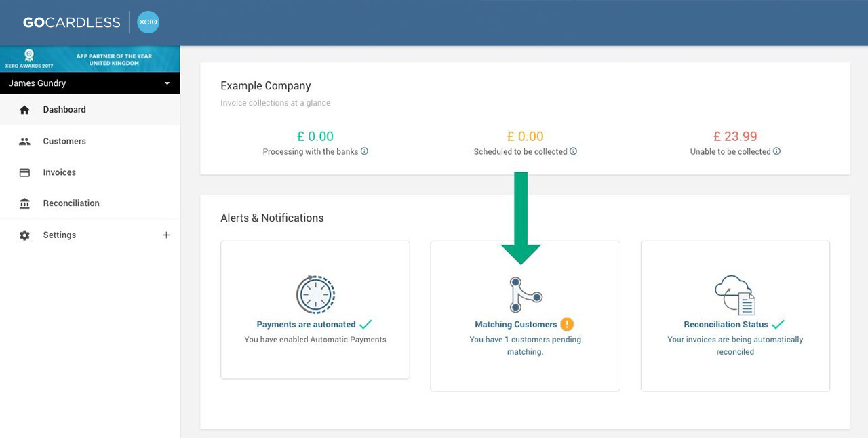Click the Xero logo badge
This screenshot has width=868, height=438.
pos(148,22)
